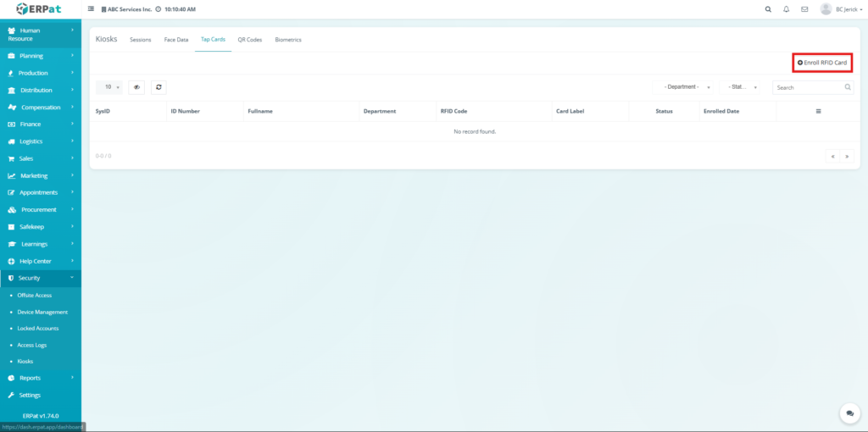
Task: Open the chat bubble widget
Action: [849, 413]
